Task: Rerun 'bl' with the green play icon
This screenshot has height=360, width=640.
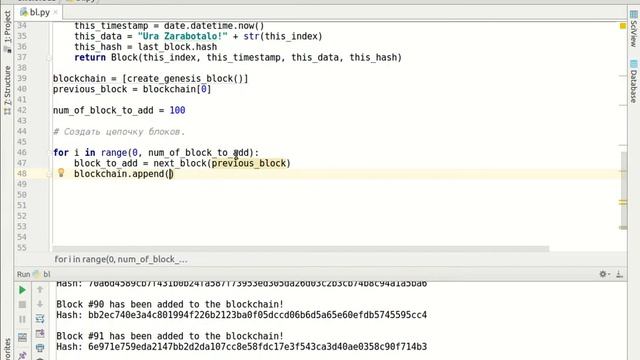Action: pyautogui.click(x=22, y=290)
